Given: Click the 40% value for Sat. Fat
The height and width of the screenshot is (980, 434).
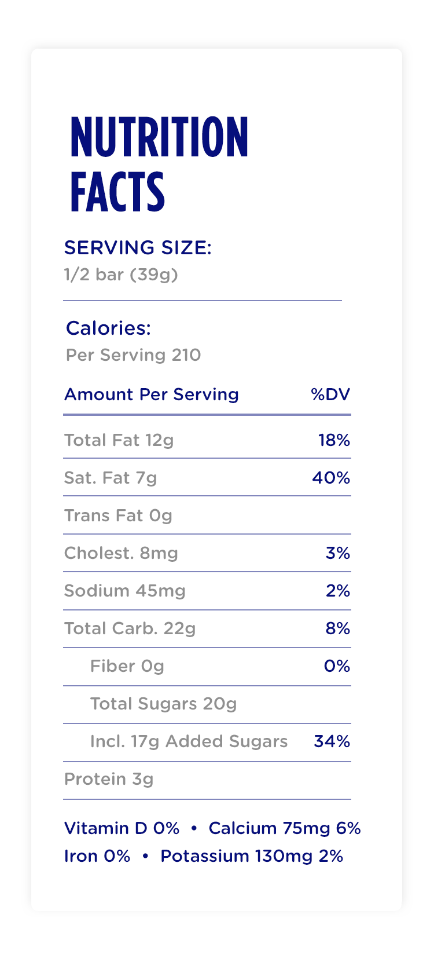Looking at the screenshot, I should coord(331,478).
